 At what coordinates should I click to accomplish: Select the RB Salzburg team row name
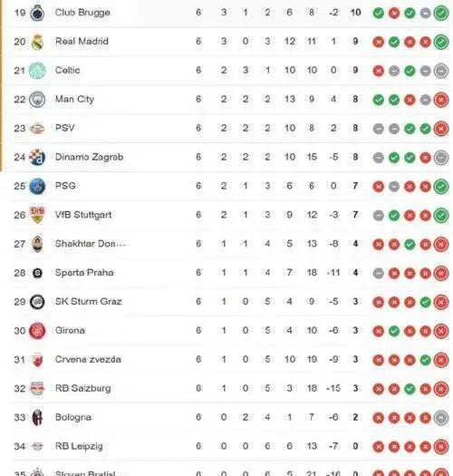tap(82, 388)
